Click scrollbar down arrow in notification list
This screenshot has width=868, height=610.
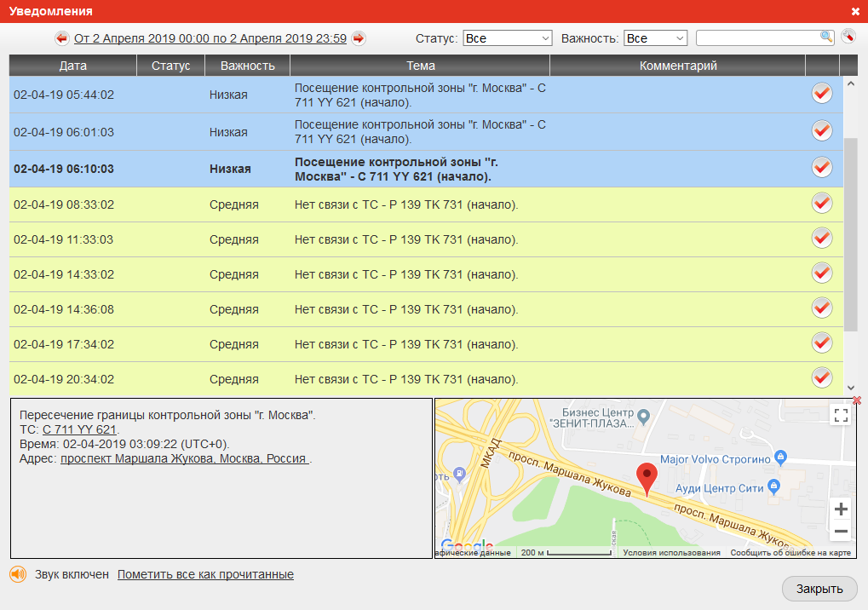851,388
